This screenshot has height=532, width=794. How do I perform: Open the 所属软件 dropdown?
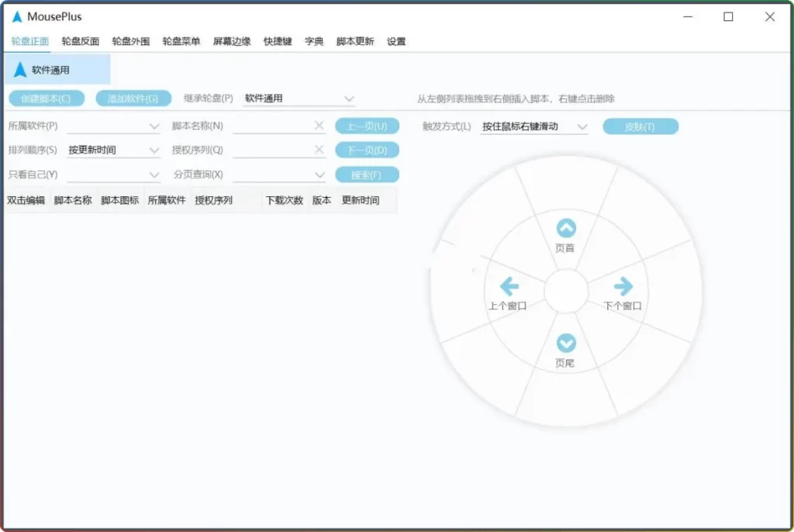point(154,126)
